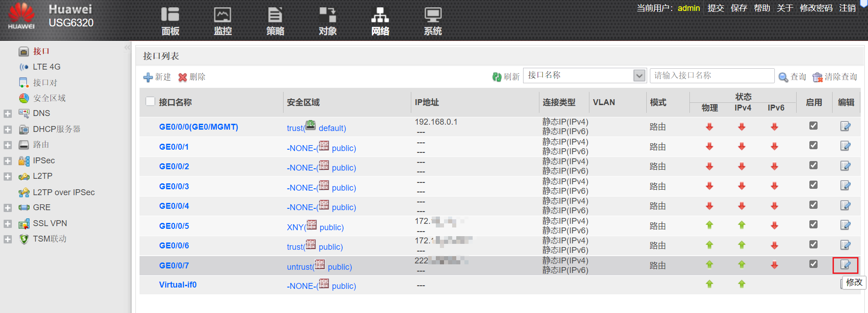The height and width of the screenshot is (313, 868).
Task: Expand the IPSec tree node
Action: point(8,161)
